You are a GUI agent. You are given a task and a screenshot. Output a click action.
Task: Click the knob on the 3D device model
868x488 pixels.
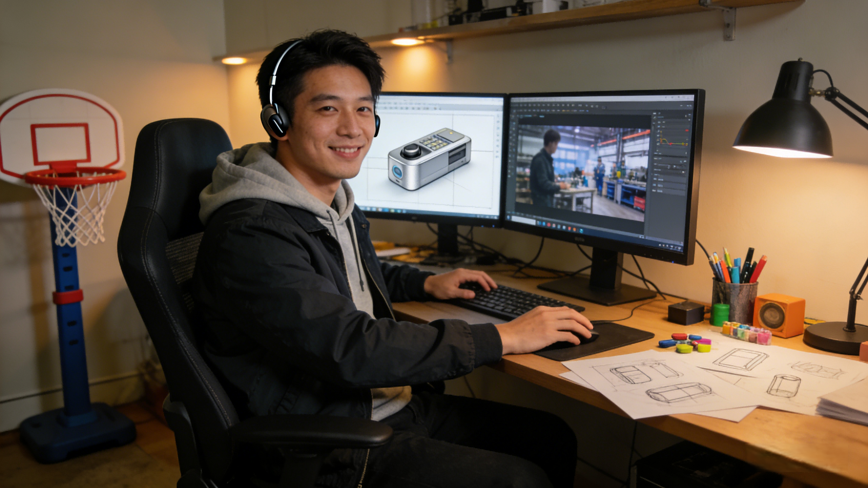pyautogui.click(x=412, y=149)
